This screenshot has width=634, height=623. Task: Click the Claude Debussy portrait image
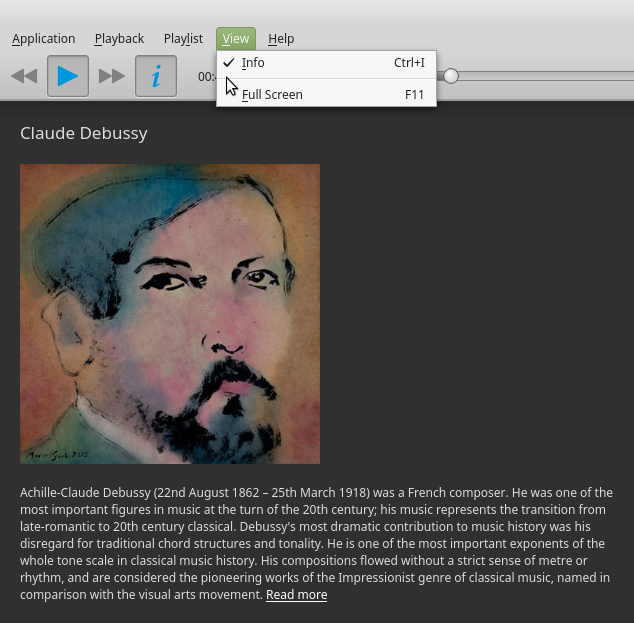pos(170,314)
